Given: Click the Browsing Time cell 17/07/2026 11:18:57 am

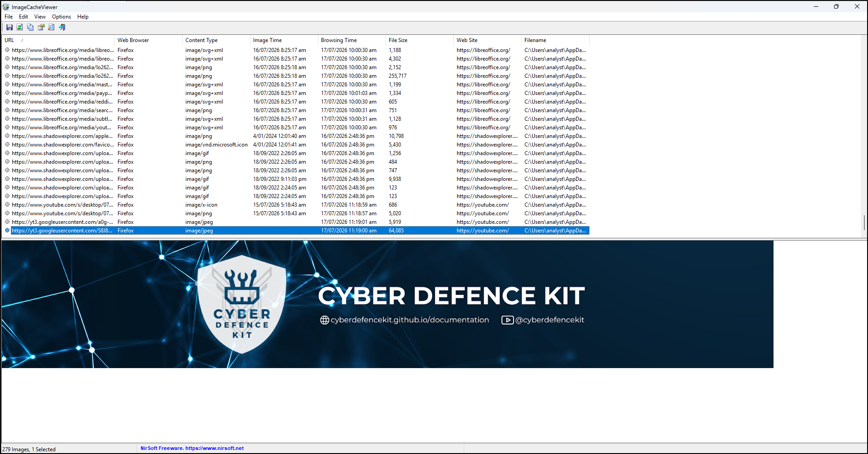Looking at the screenshot, I should 349,213.
